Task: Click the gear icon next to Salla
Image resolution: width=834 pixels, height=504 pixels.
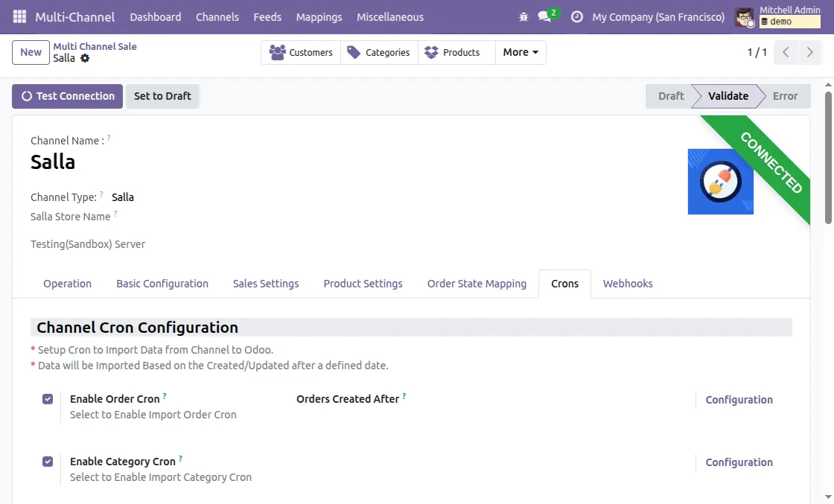Action: pos(85,59)
